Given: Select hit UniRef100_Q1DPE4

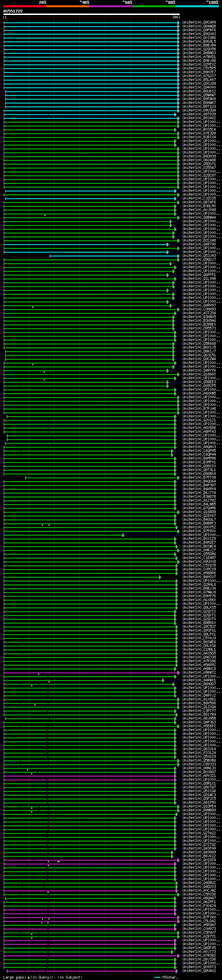Looking at the screenshot, I should 199,807.
